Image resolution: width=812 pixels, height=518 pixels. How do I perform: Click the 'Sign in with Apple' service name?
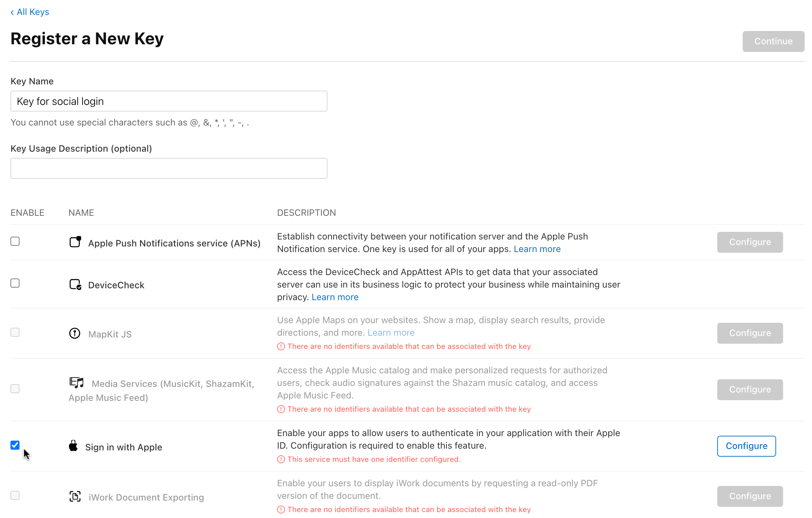coord(124,447)
